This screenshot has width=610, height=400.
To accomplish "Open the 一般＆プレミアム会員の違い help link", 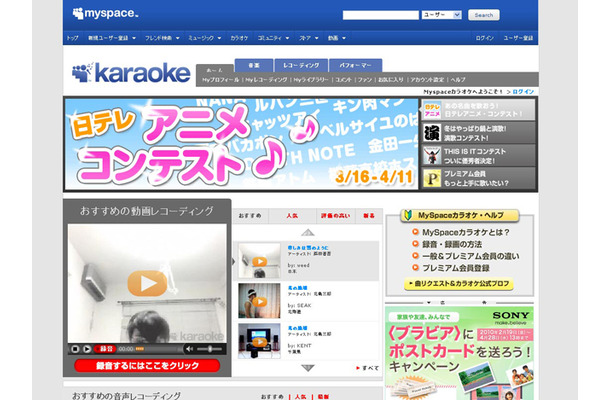I will coord(471,256).
